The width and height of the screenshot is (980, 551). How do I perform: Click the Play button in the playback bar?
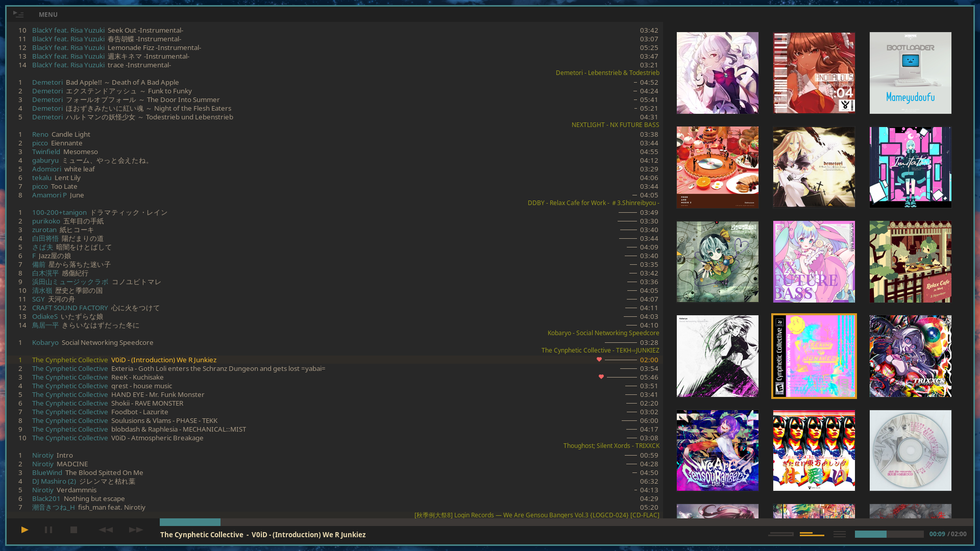pos(24,530)
